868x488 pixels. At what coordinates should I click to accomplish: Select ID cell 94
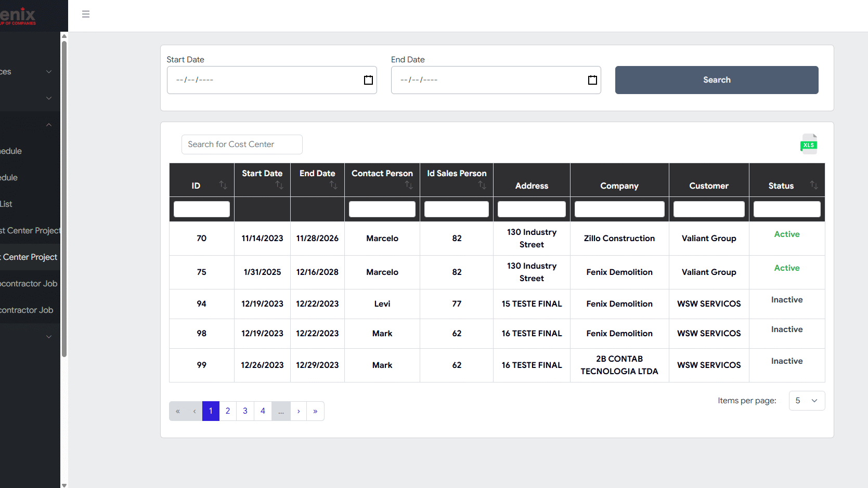click(x=202, y=304)
